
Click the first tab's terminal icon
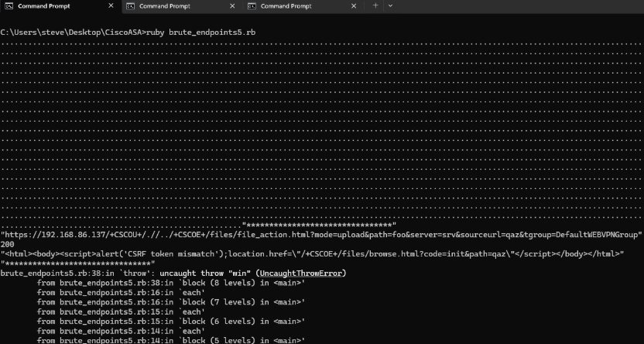click(9, 6)
